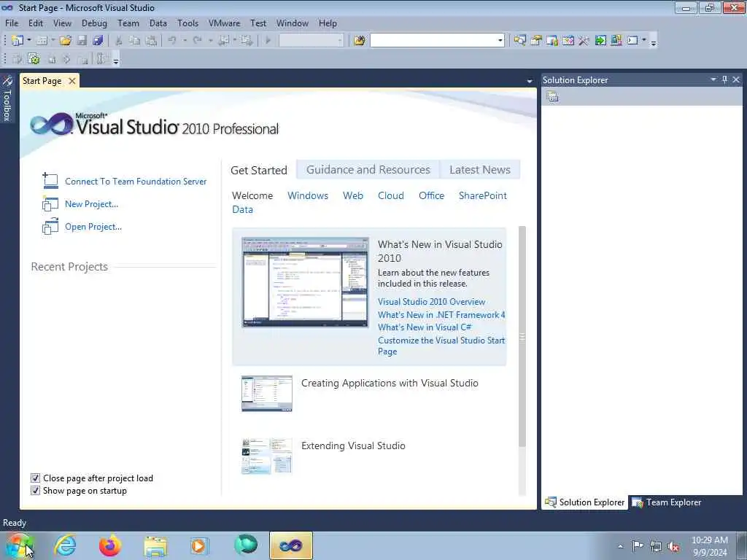Screen dimensions: 747x560
Task: Open the Debug menu
Action: [94, 23]
